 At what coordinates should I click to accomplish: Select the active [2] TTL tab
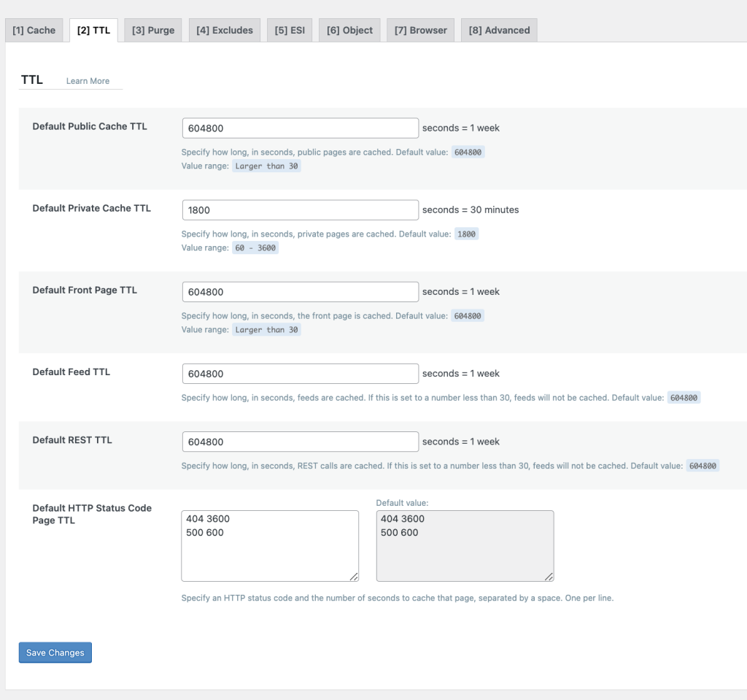pyautogui.click(x=93, y=30)
